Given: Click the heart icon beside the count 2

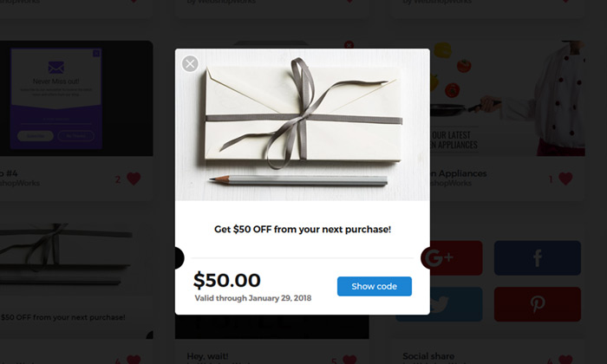Looking at the screenshot, I should pyautogui.click(x=134, y=179).
